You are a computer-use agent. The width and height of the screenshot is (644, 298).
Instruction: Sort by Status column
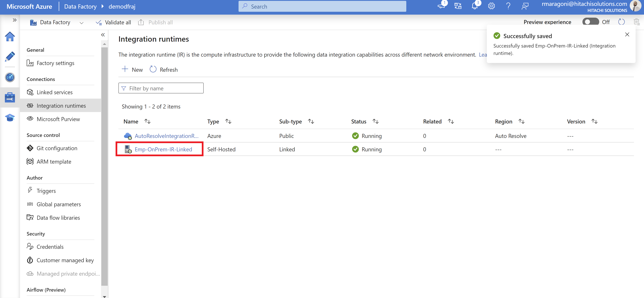pyautogui.click(x=375, y=121)
